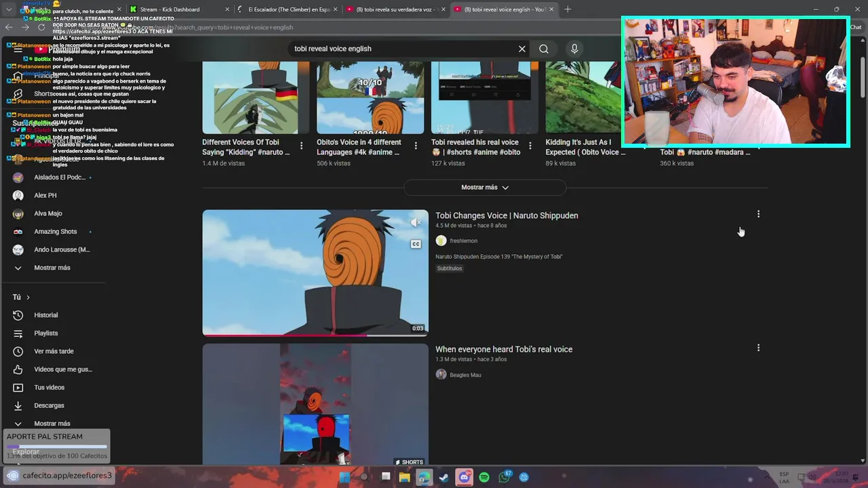
Task: Open more options for 'Tobi Changes Voice' video
Action: tap(758, 214)
